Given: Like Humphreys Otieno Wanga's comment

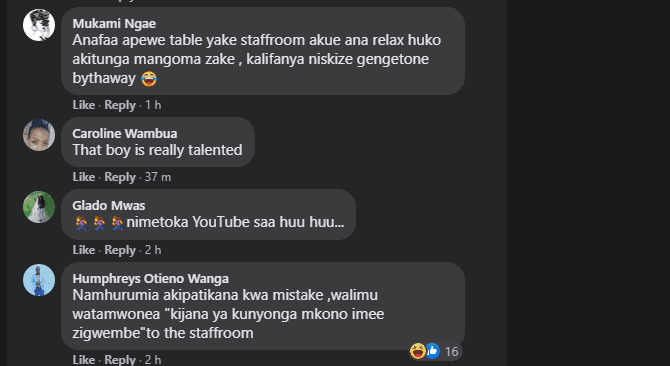Looking at the screenshot, I should 84,360.
